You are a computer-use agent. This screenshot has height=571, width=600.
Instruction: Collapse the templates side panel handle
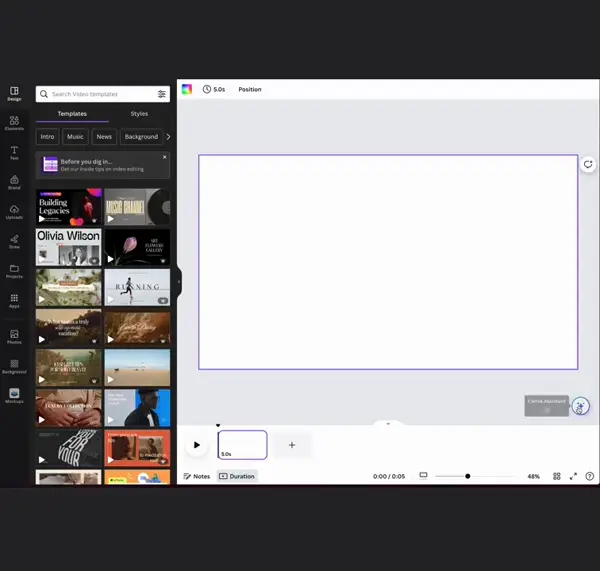179,283
